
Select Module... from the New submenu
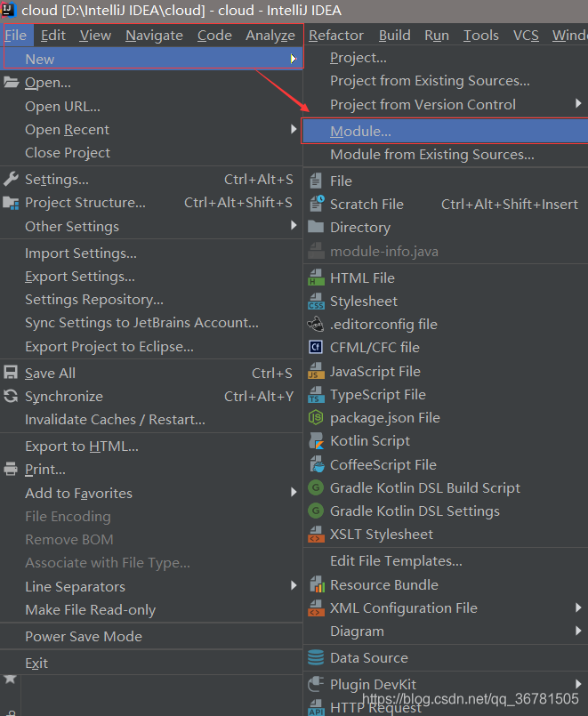[445, 131]
